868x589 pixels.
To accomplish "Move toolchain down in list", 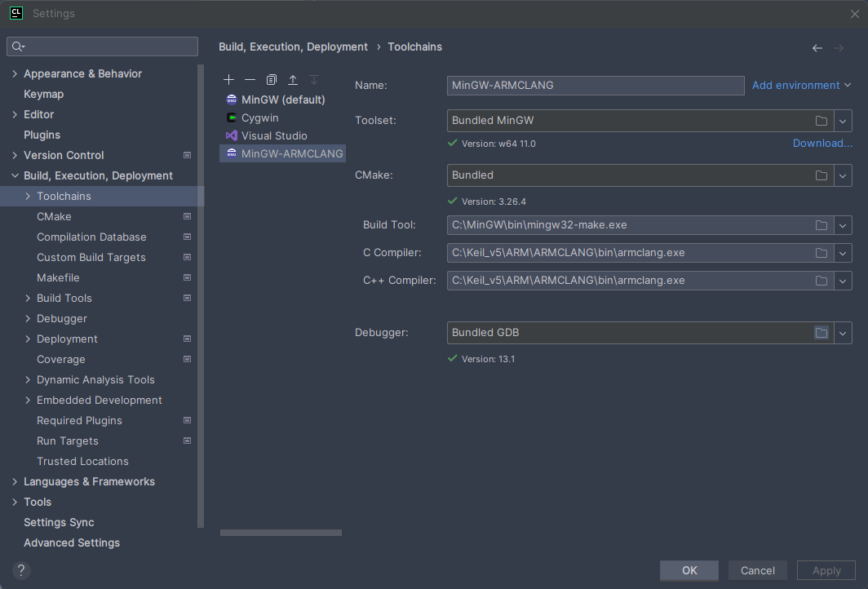I will pos(314,80).
